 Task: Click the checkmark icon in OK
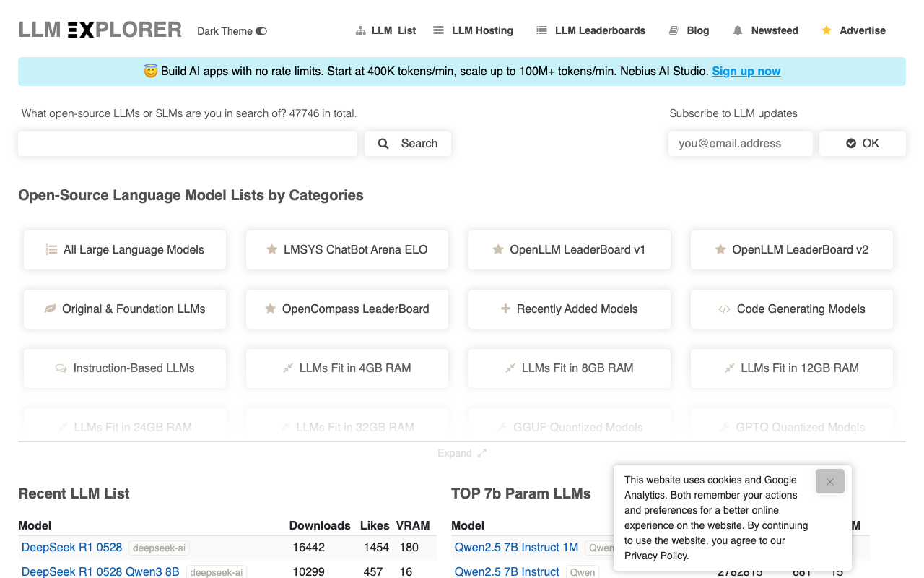tap(851, 144)
